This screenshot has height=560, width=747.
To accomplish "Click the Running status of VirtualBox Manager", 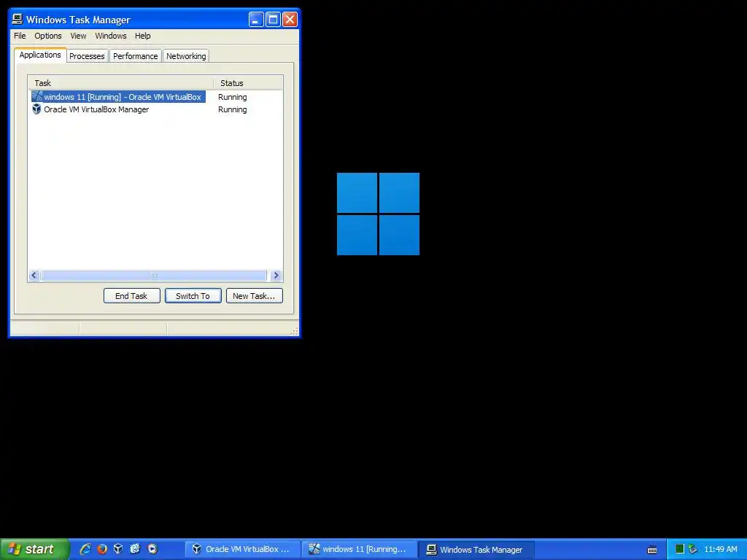I will [233, 109].
